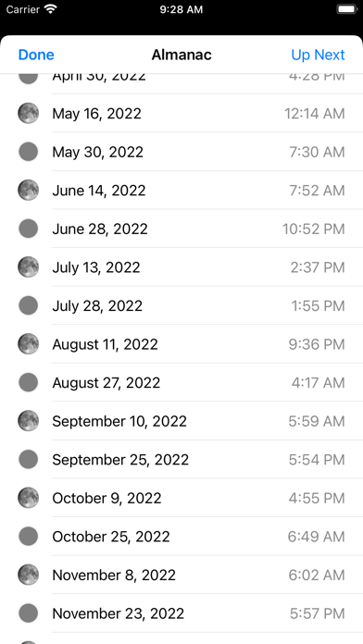The height and width of the screenshot is (644, 363).
Task: Tap the 4:17 AM time value
Action: click(319, 383)
